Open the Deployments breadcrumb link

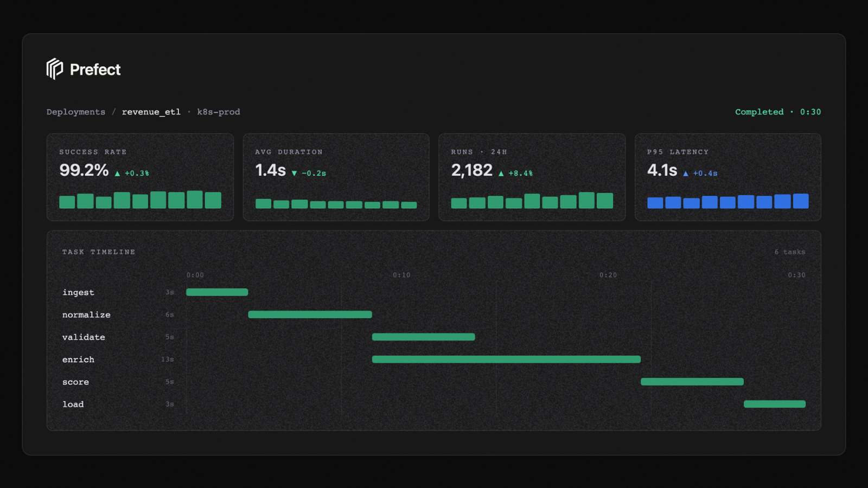click(x=76, y=112)
